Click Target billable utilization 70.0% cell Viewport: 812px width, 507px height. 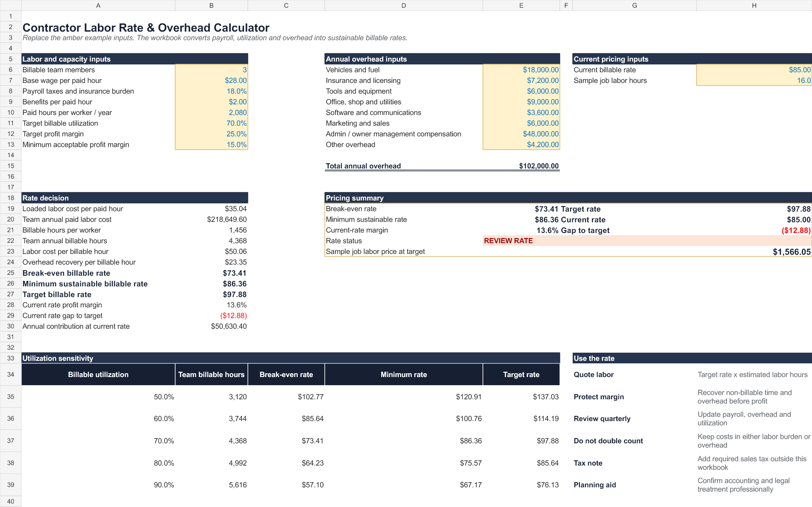[212, 123]
